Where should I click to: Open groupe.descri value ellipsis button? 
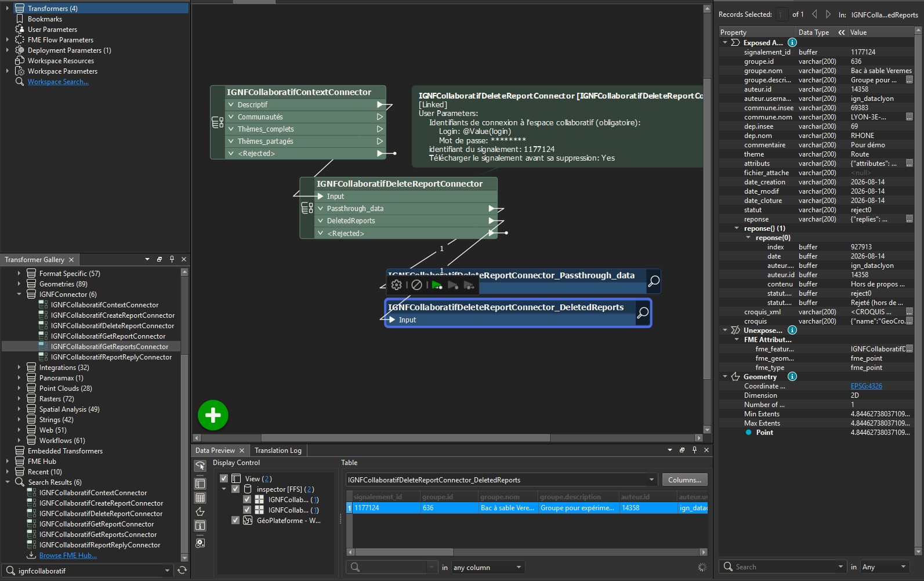click(x=909, y=80)
